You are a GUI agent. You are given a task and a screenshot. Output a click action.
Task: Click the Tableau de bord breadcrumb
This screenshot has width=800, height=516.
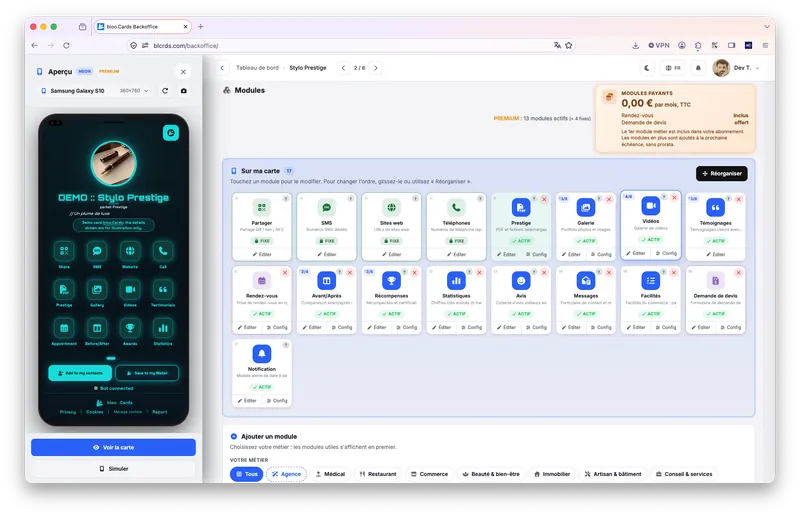(257, 68)
